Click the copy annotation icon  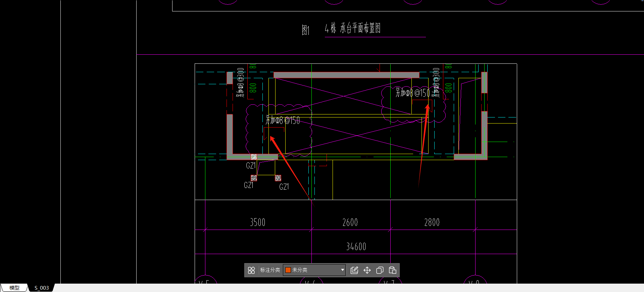[380, 270]
